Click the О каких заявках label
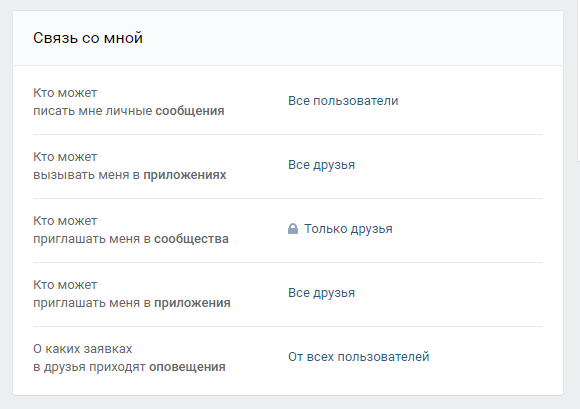Viewport: 580px width, 409px height. pyautogui.click(x=82, y=348)
